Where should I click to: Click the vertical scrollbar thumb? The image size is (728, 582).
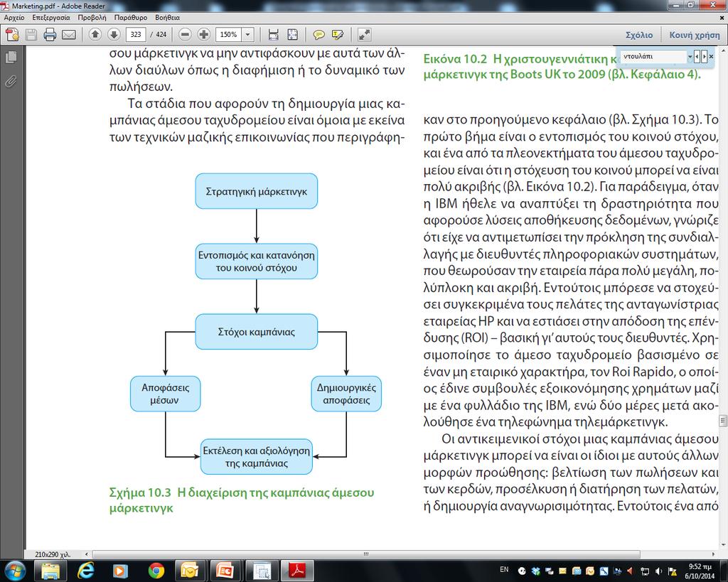point(723,421)
